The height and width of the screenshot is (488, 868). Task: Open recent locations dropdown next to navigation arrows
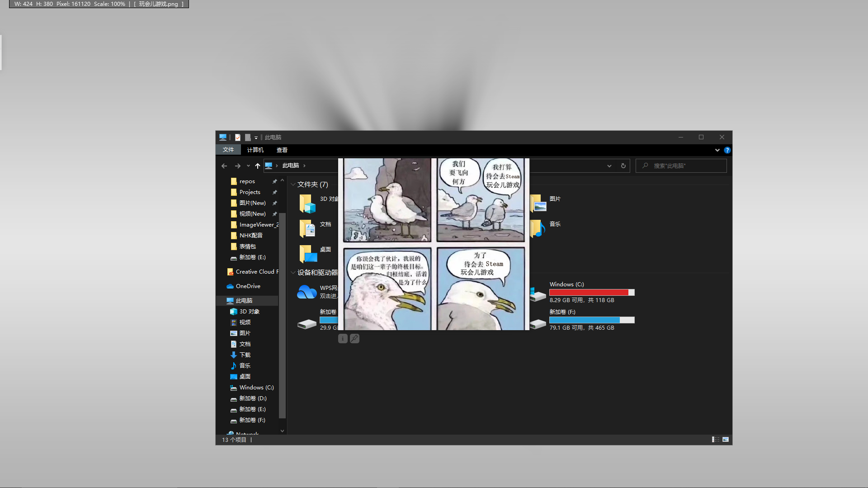point(248,166)
